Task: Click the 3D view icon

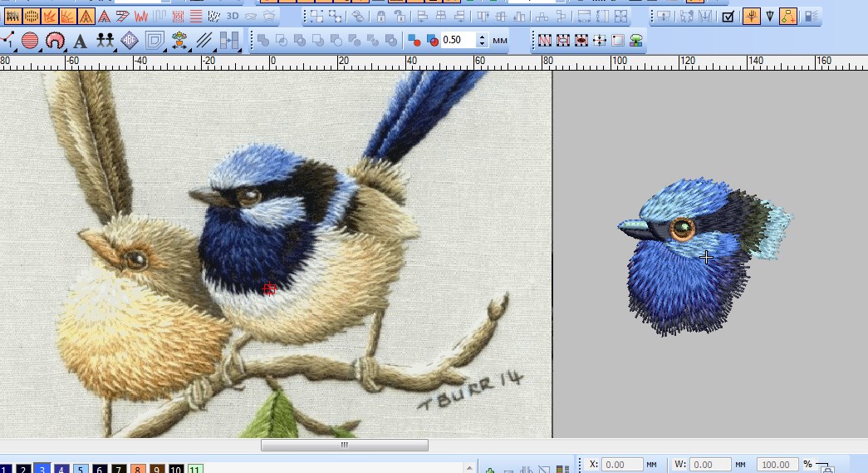Action: tap(233, 16)
